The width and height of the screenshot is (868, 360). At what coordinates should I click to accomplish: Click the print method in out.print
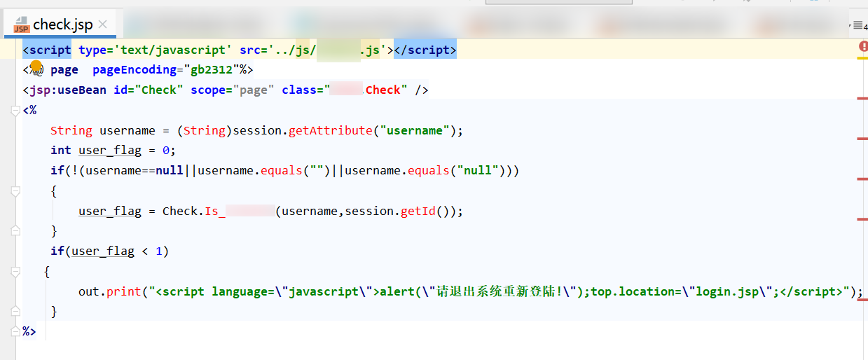pos(124,291)
